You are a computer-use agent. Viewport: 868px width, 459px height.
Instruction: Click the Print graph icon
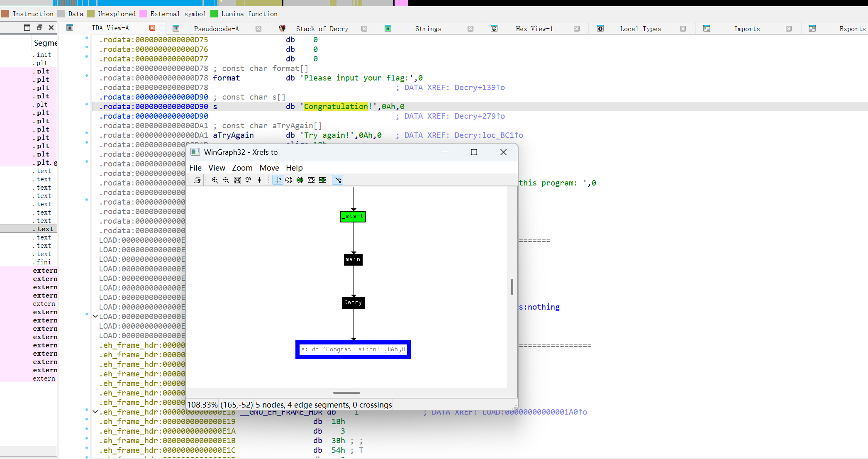[x=197, y=180]
